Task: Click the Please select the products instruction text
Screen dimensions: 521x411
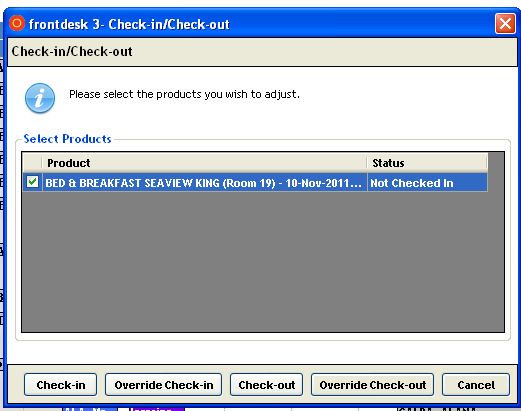Action: [x=184, y=94]
